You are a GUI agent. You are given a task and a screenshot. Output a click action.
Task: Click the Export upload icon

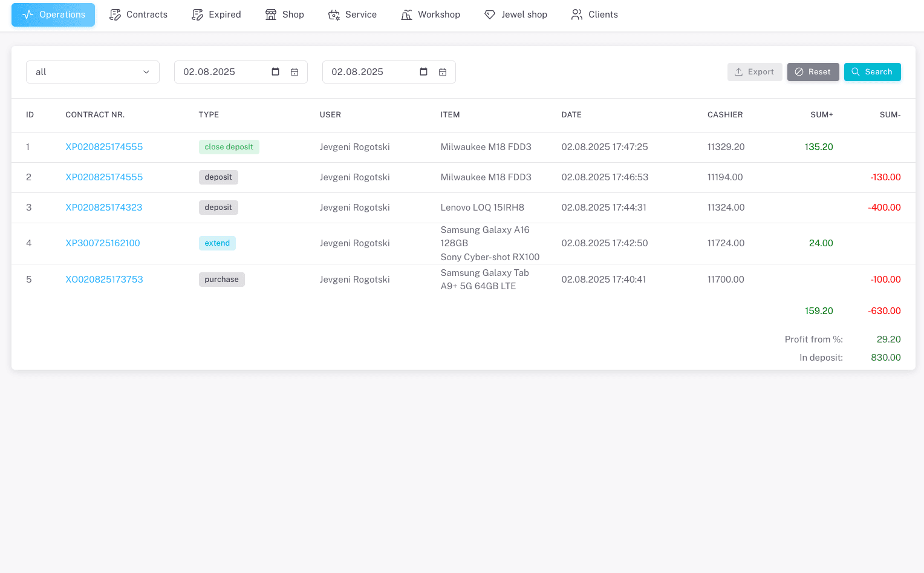[x=738, y=71]
